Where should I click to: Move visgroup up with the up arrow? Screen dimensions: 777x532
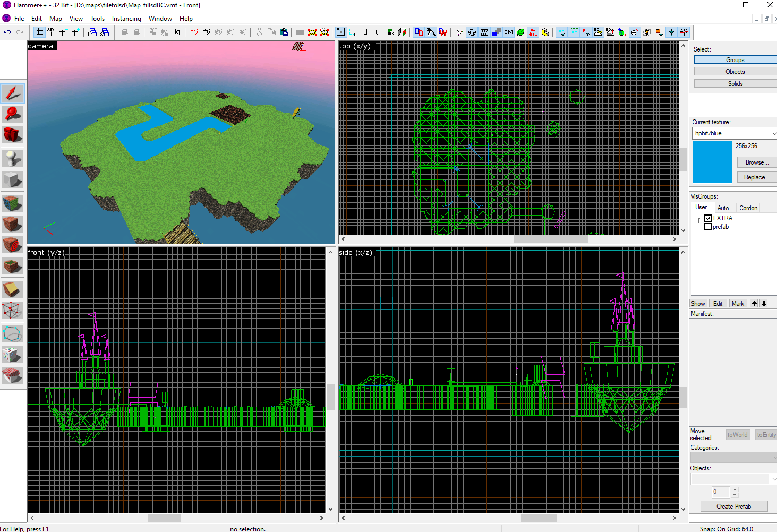pos(754,304)
